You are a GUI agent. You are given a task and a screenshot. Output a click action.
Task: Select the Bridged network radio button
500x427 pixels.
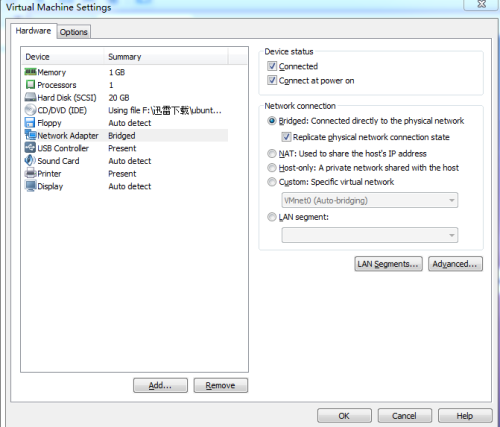pos(272,121)
